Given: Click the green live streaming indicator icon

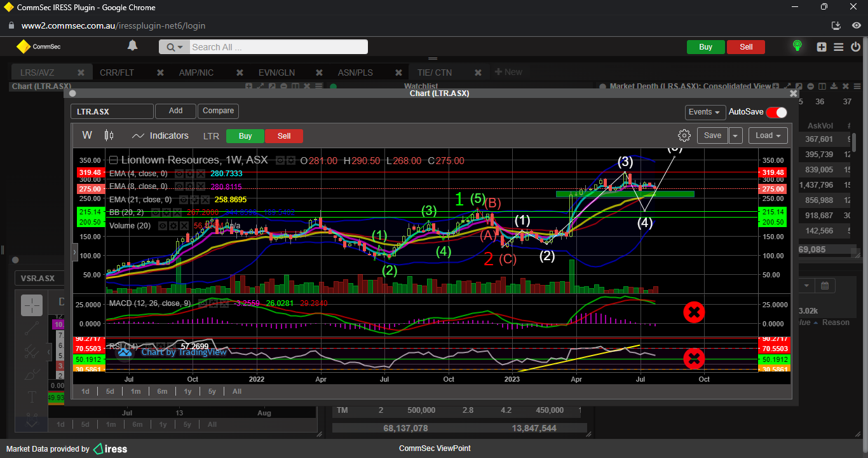Looking at the screenshot, I should click(797, 46).
